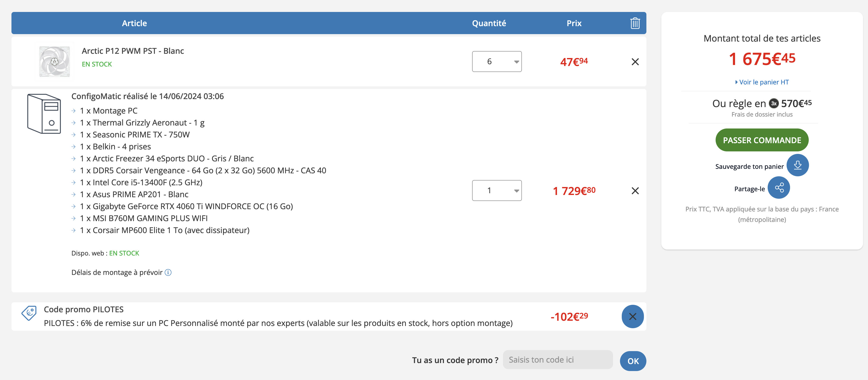Open Arctic P12 PWM PST - Blanc product
This screenshot has height=380, width=868.
133,51
